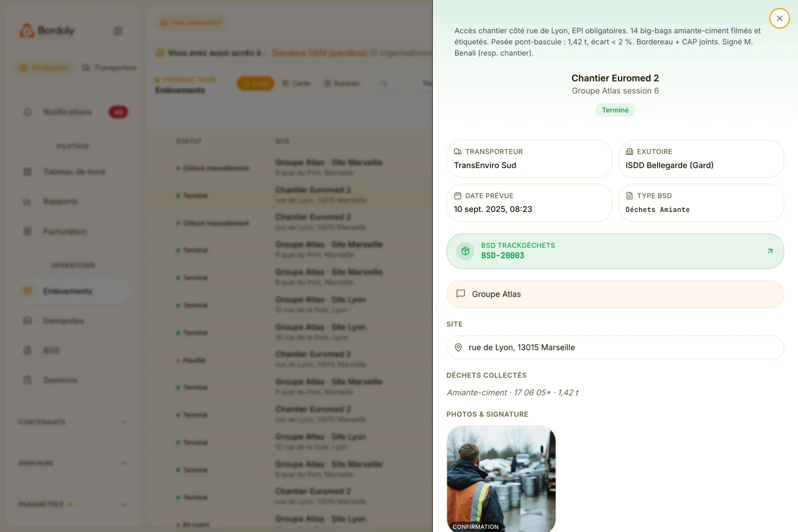Click the site address rue de Lyon, 13015 Marseille
Screen dimensions: 798x532
522,348
